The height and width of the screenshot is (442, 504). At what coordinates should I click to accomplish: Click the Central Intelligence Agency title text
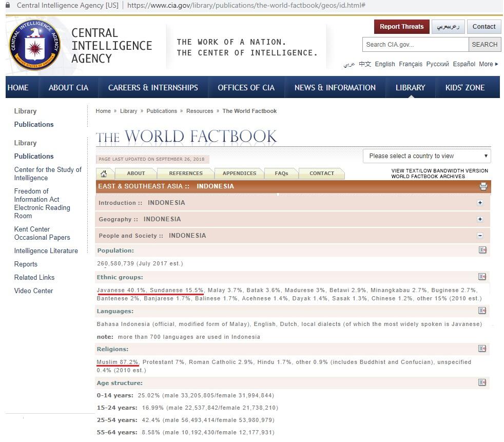tap(111, 46)
